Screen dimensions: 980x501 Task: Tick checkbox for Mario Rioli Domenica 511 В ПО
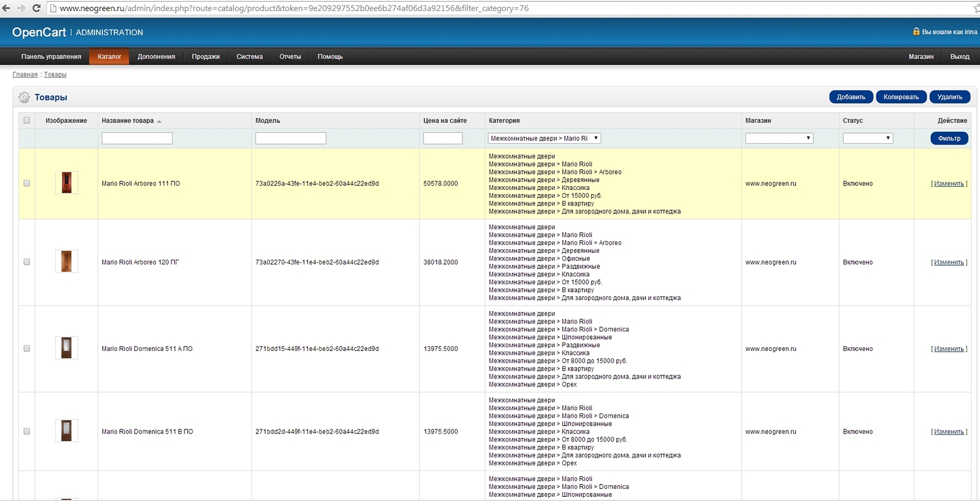26,431
